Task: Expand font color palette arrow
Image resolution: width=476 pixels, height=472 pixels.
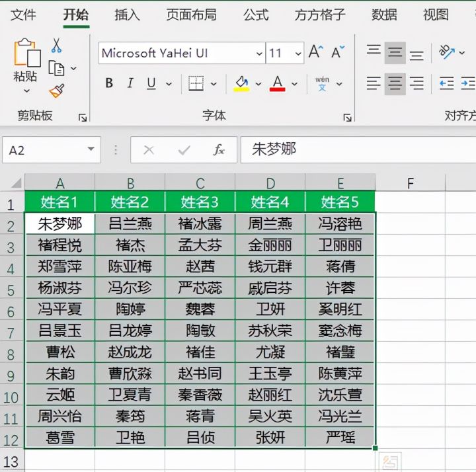Action: click(x=294, y=83)
